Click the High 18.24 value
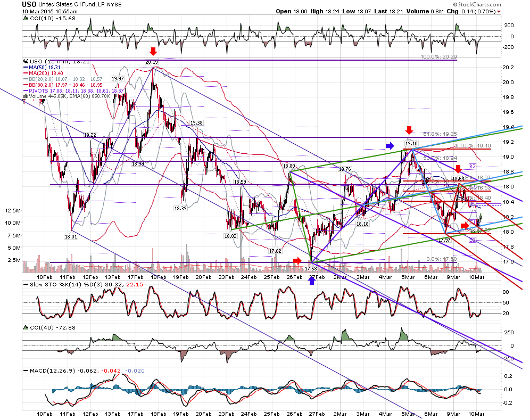 coord(325,11)
